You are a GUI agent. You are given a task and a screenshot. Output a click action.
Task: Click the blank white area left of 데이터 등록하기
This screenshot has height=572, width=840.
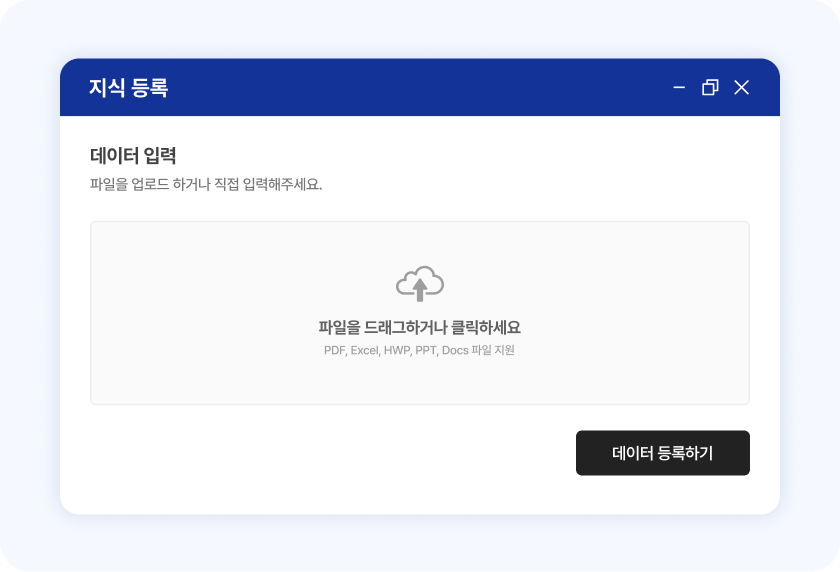point(330,454)
